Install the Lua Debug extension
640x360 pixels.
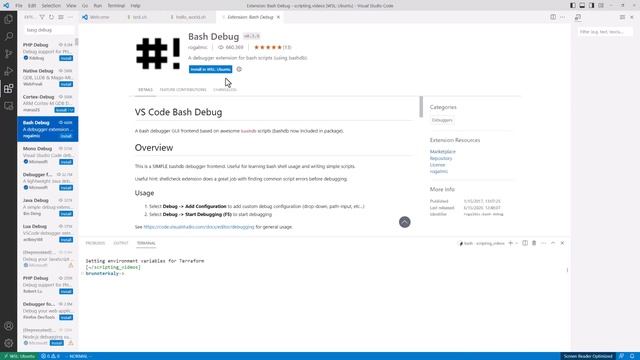66,240
